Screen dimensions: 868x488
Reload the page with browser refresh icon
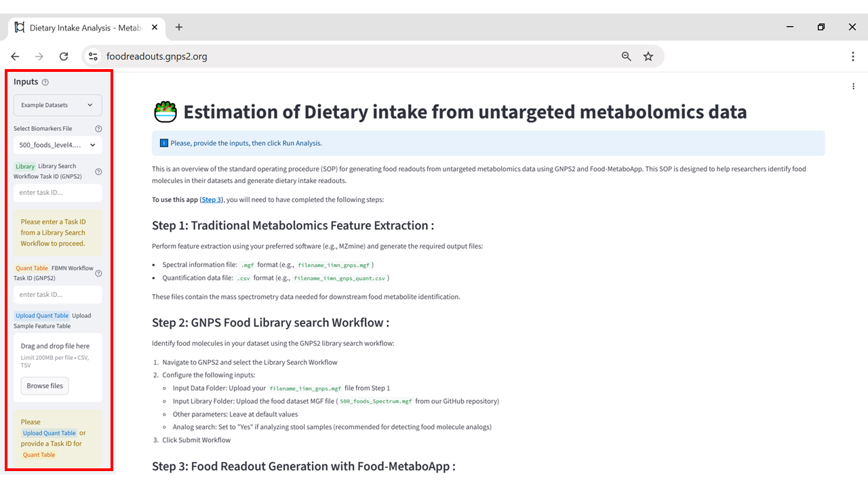point(64,57)
